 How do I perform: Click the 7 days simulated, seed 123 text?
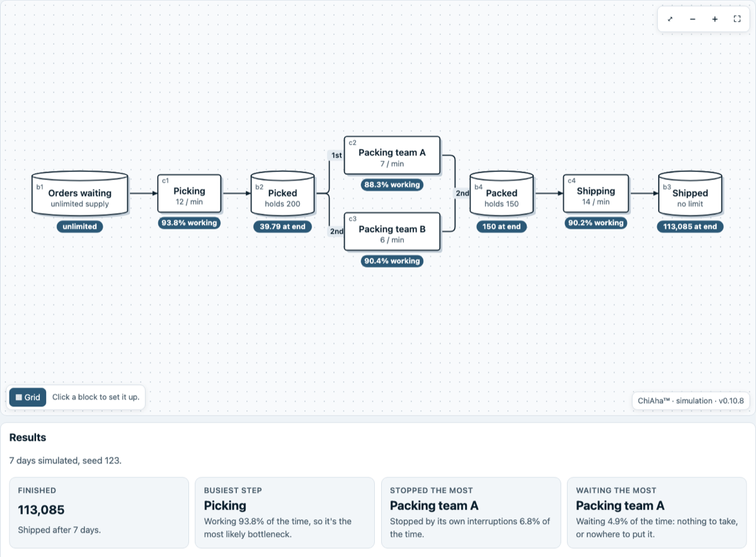pos(66,461)
